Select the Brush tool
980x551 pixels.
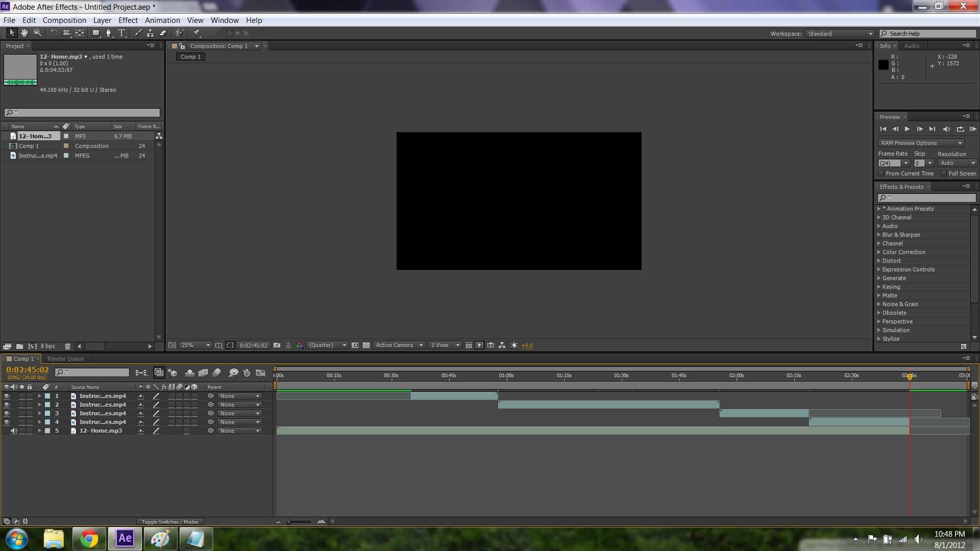point(138,33)
